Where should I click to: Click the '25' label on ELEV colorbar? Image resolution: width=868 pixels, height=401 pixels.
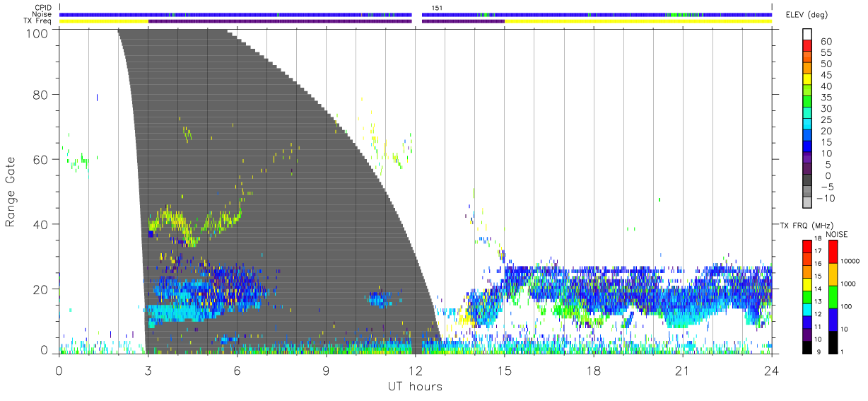click(x=825, y=120)
